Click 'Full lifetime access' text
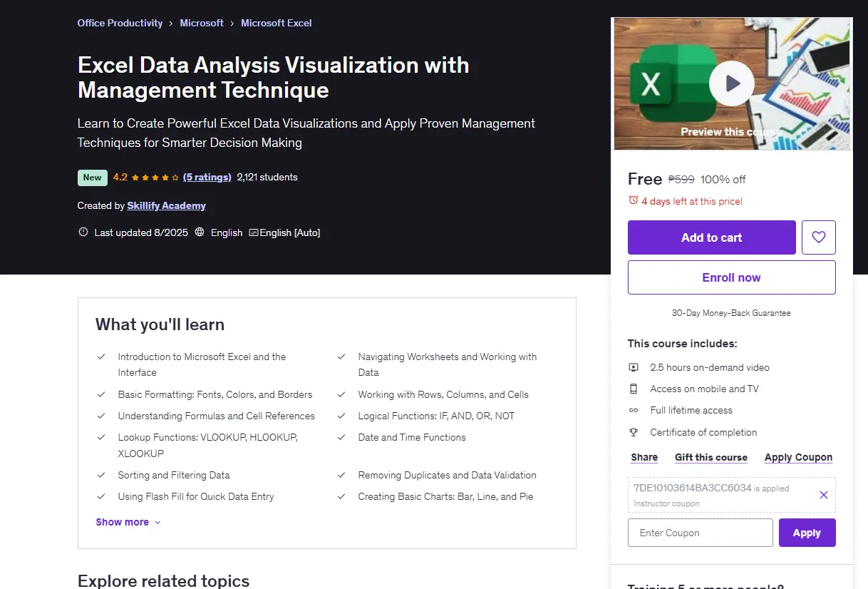This screenshot has width=868, height=589. 691,410
